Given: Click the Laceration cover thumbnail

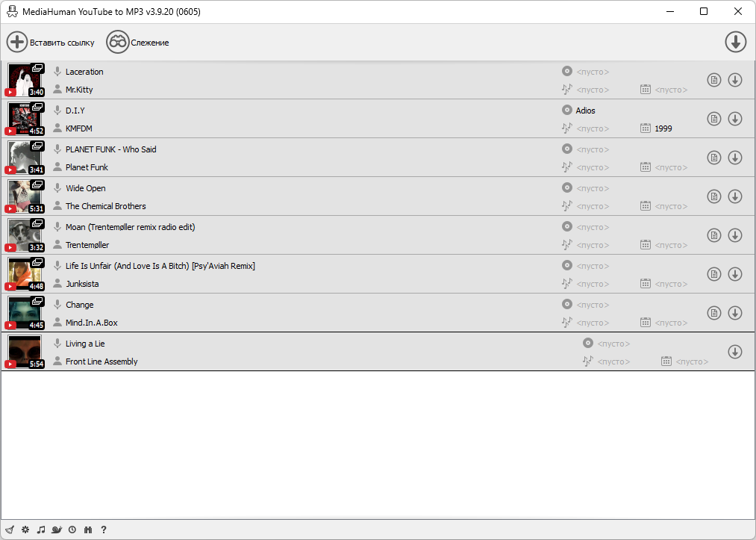Looking at the screenshot, I should pos(25,80).
